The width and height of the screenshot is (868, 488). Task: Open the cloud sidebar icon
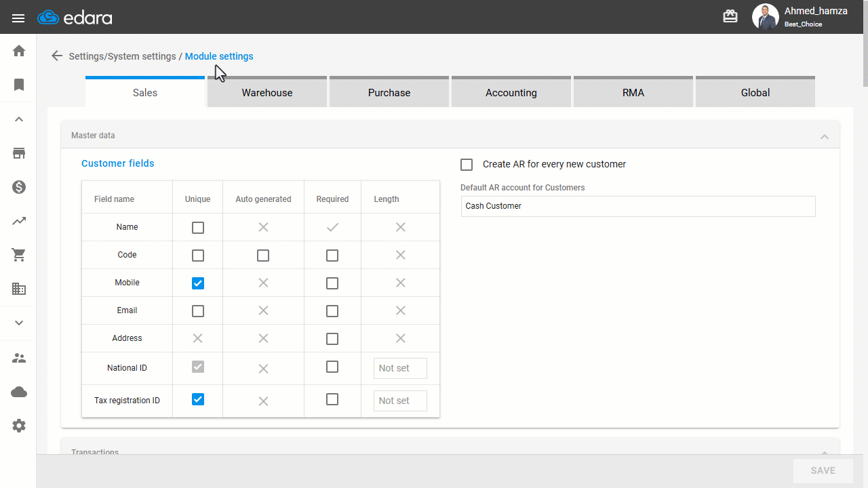[19, 392]
